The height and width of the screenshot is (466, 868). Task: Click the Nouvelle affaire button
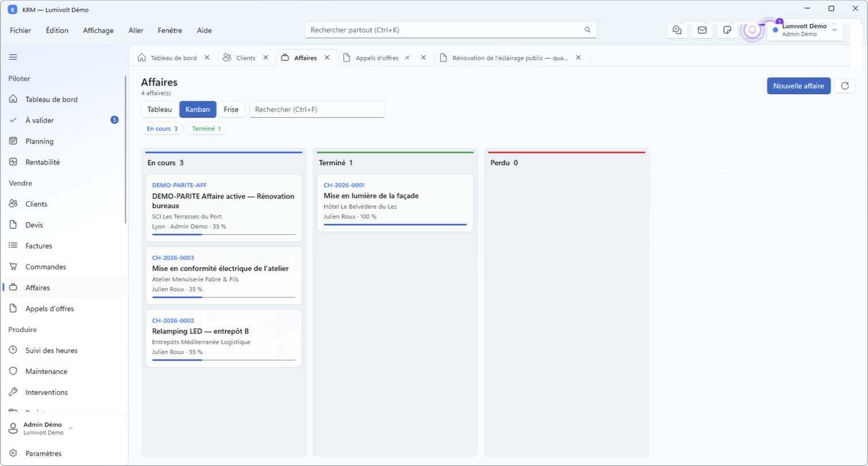pos(799,86)
